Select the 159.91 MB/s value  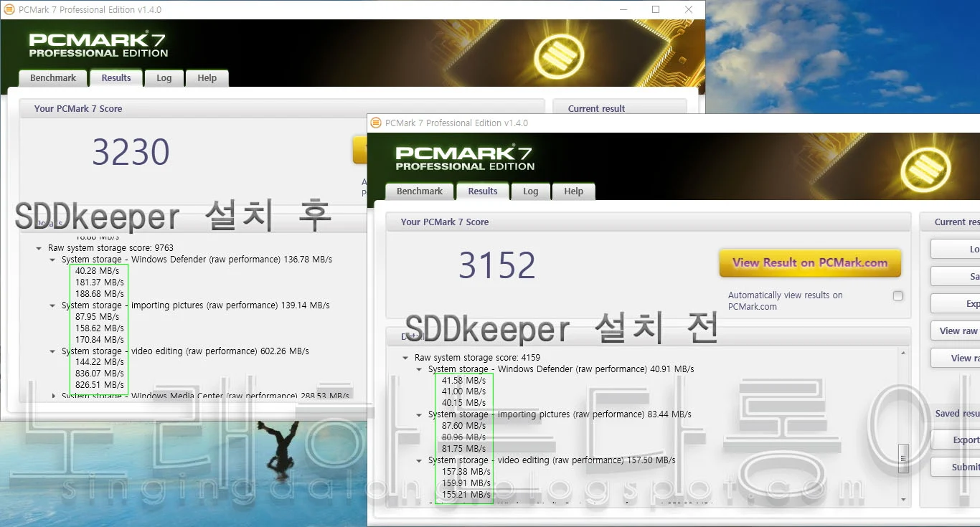point(466,483)
